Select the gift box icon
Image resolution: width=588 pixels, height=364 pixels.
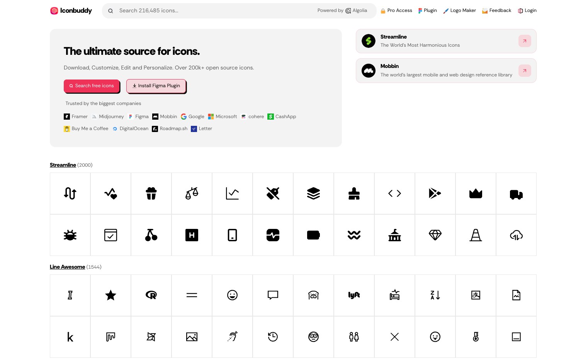151,193
